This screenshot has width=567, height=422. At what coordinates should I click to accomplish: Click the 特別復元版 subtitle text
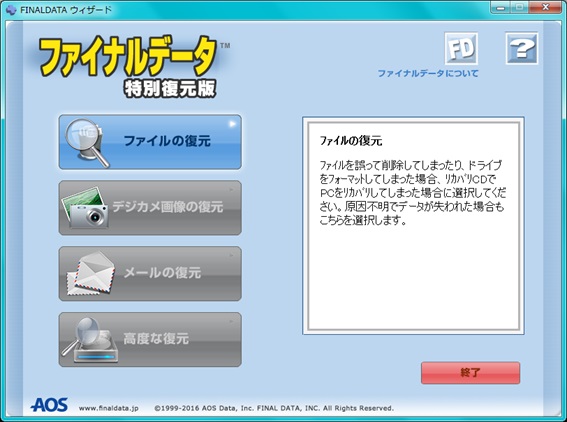[x=170, y=89]
